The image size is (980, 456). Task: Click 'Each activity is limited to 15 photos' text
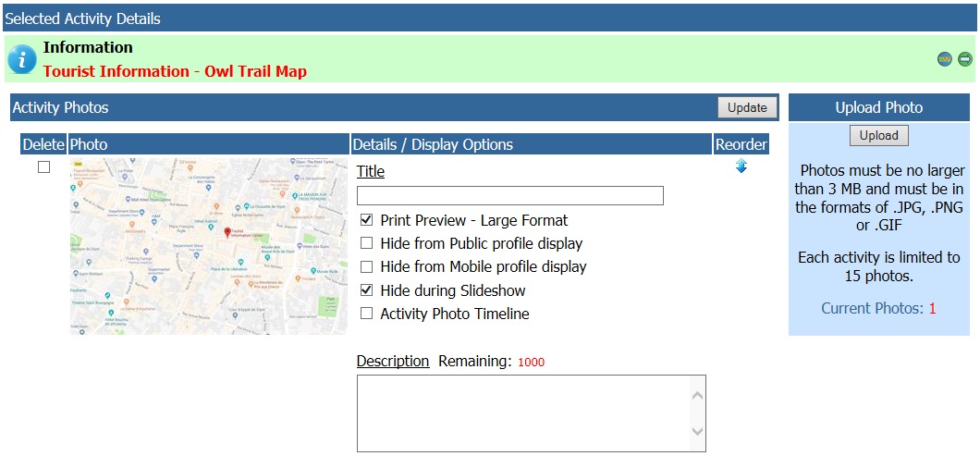click(x=878, y=266)
